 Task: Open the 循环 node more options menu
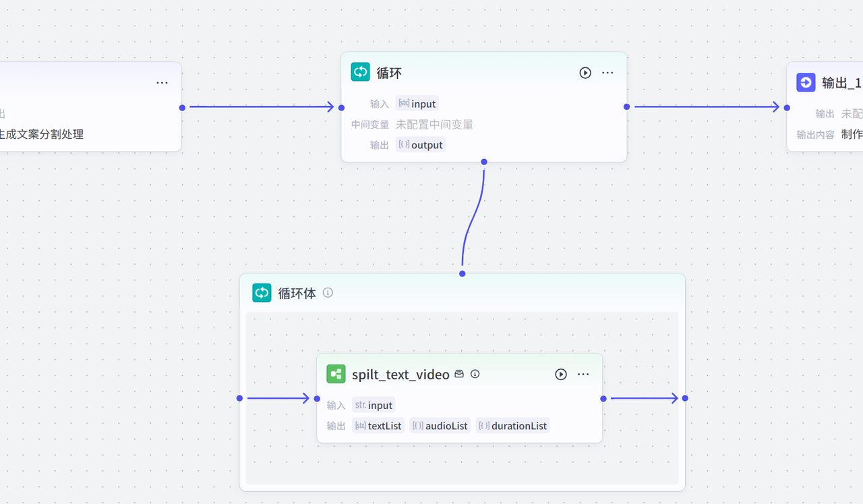click(x=607, y=73)
